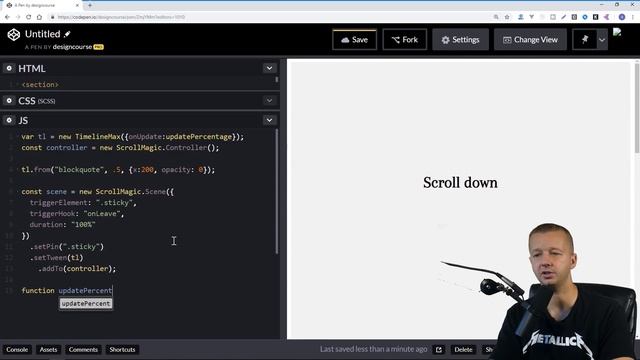Open the JS editor settings gear
Image resolution: width=640 pixels, height=360 pixels.
point(9,120)
